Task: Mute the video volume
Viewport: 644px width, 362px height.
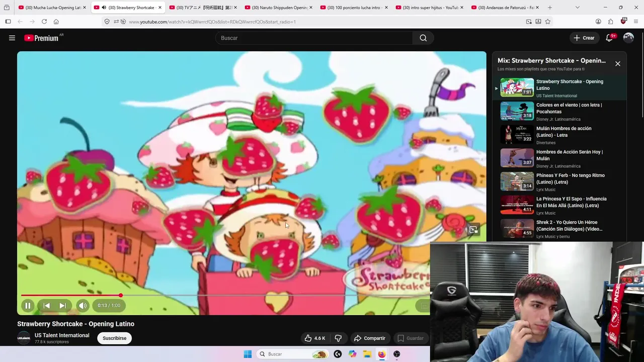Action: pos(83,305)
